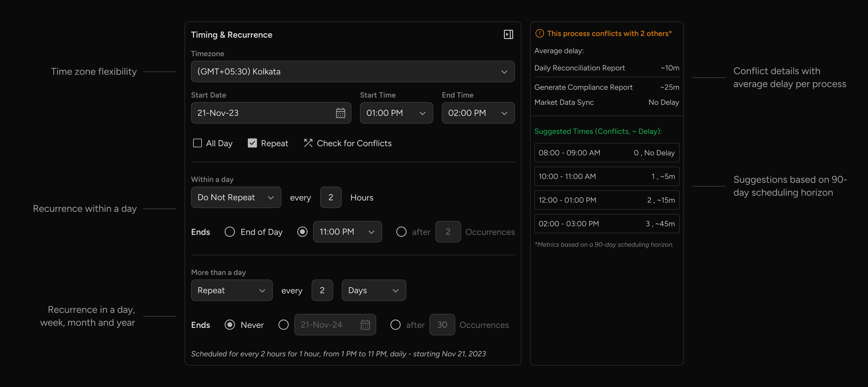Collapse the Timing & Recurrence panel
The height and width of the screenshot is (387, 868).
[x=509, y=34]
